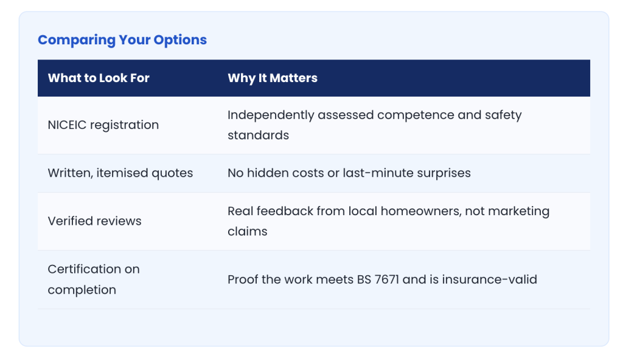Select the Why It Matters column header

click(273, 78)
